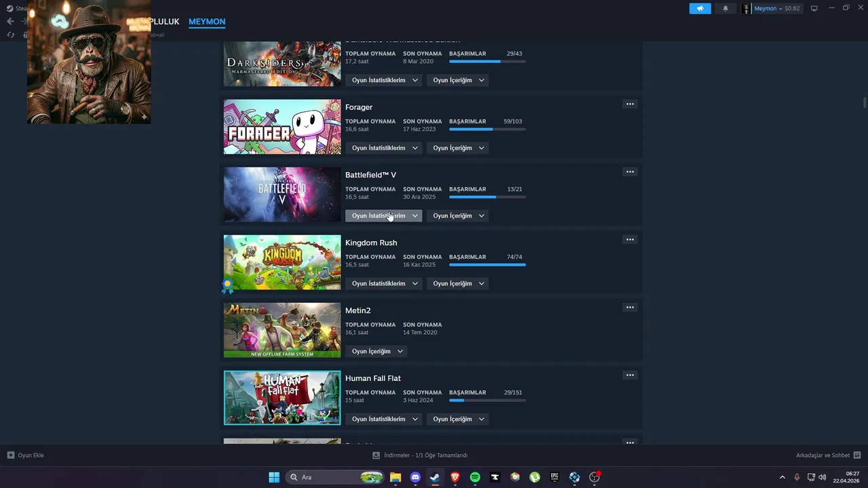Open more options for Human Fall Flat
Image resolution: width=868 pixels, height=488 pixels.
pos(630,375)
